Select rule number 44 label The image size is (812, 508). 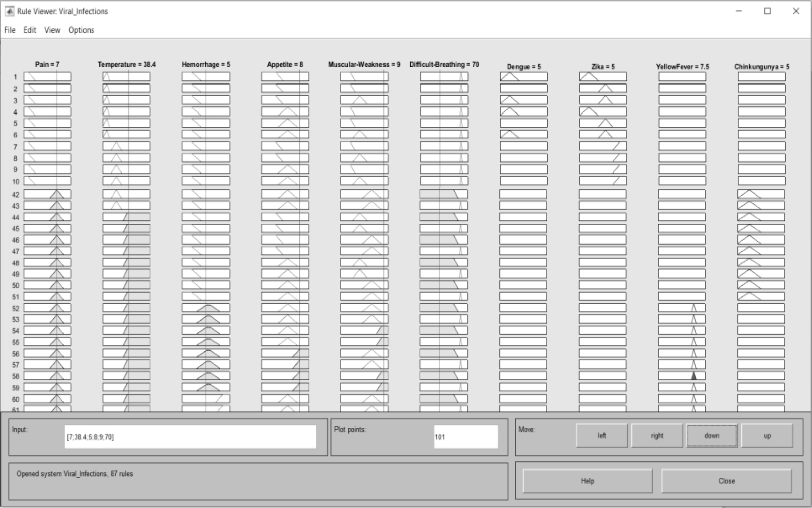[16, 218]
